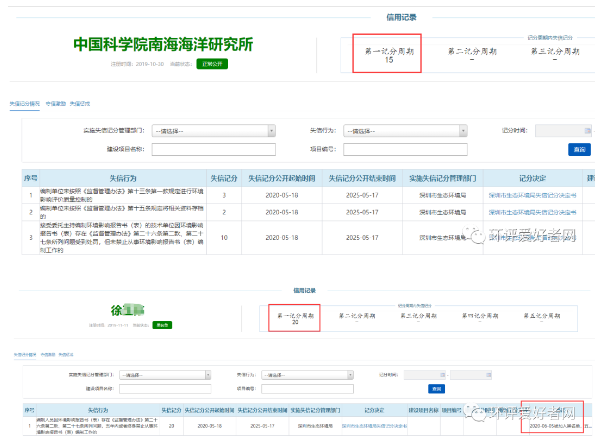Open 失信行为 dropdown in institute panel

405,131
